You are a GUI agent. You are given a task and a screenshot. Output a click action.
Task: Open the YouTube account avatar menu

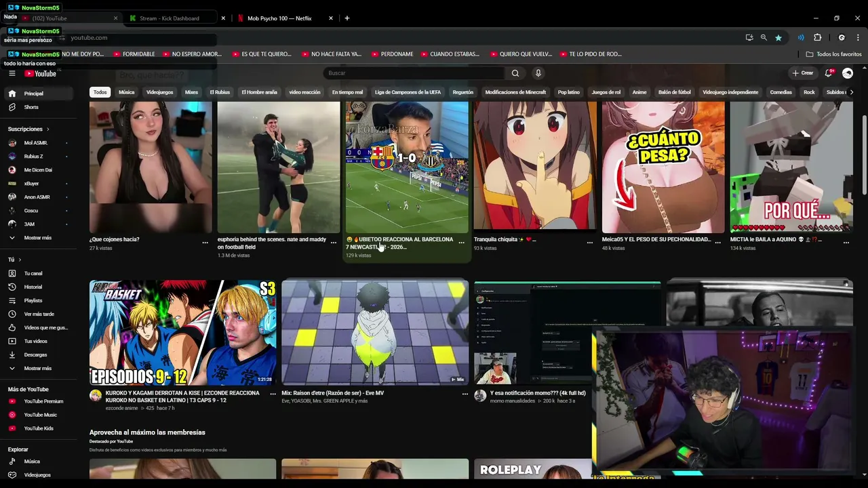pos(848,73)
